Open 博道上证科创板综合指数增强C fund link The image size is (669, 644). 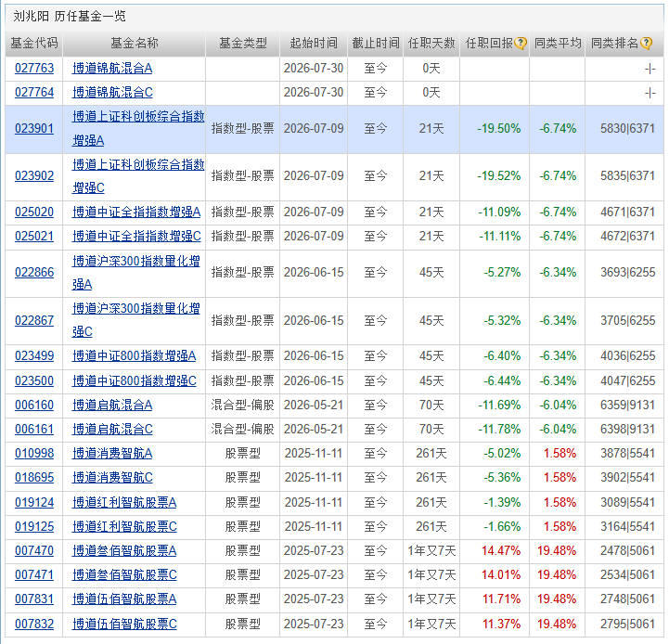click(138, 176)
